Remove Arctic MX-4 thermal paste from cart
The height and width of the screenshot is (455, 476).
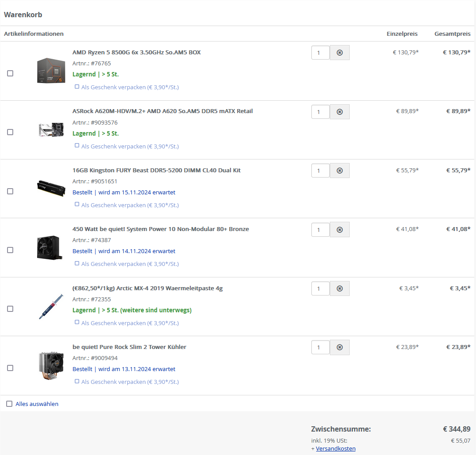(340, 288)
